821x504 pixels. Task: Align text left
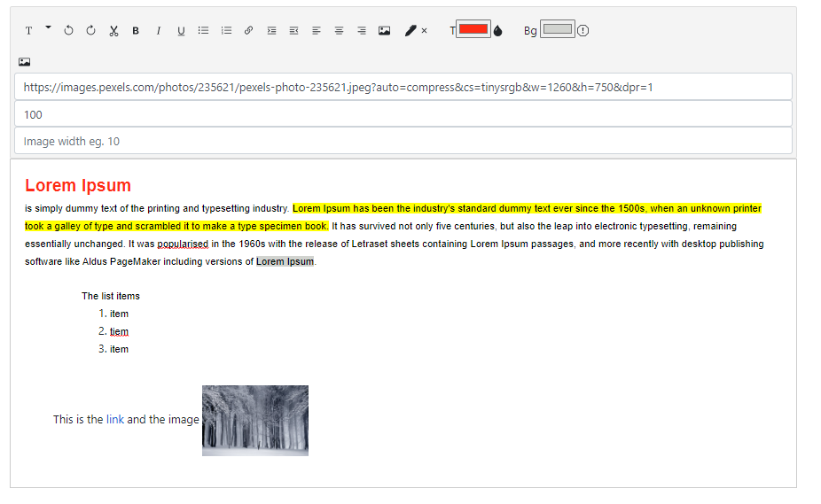317,31
